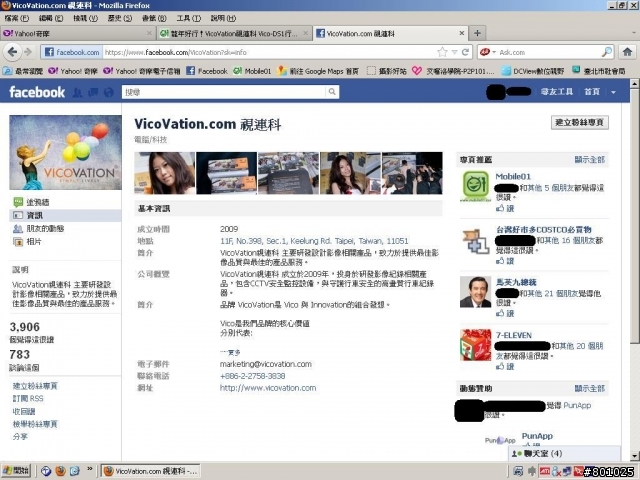Open 相片 photos in the sidebar
This screenshot has width=640, height=480.
pyautogui.click(x=34, y=241)
